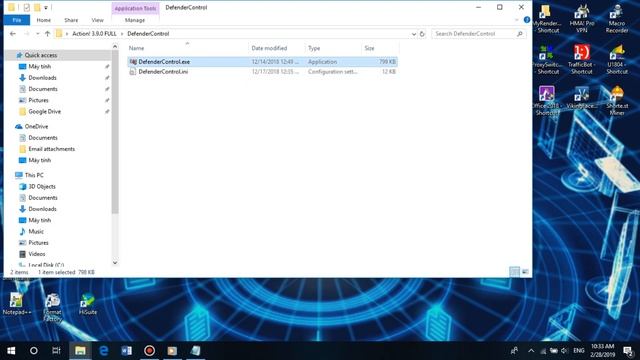The height and width of the screenshot is (360, 640).
Task: Open Macro Recorder desktop icon
Action: pyautogui.click(x=617, y=18)
